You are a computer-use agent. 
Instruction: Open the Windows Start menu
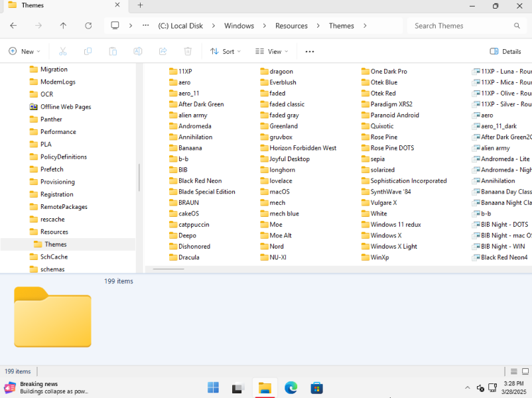tap(213, 387)
